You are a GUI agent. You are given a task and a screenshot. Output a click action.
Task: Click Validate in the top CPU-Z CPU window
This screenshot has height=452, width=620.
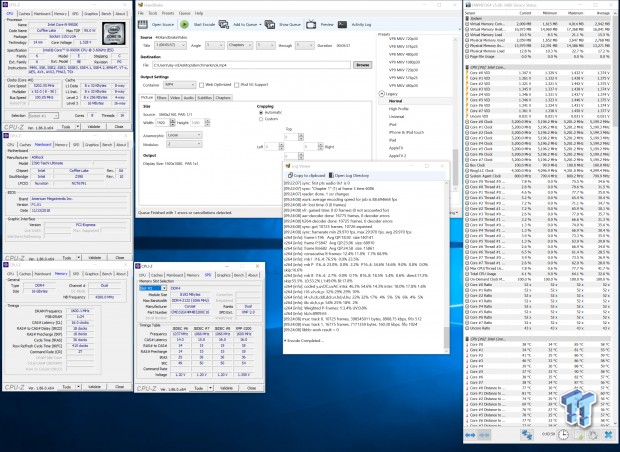coord(94,127)
